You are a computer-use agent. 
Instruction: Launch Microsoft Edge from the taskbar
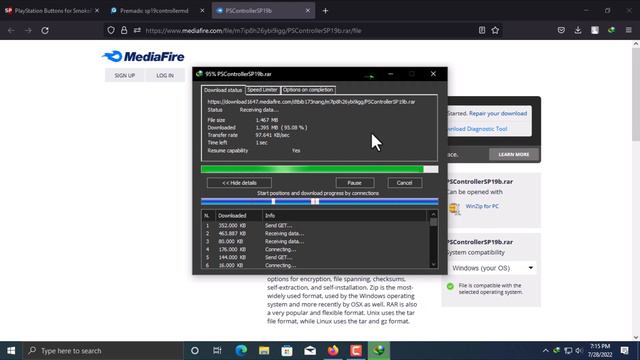point(241,351)
